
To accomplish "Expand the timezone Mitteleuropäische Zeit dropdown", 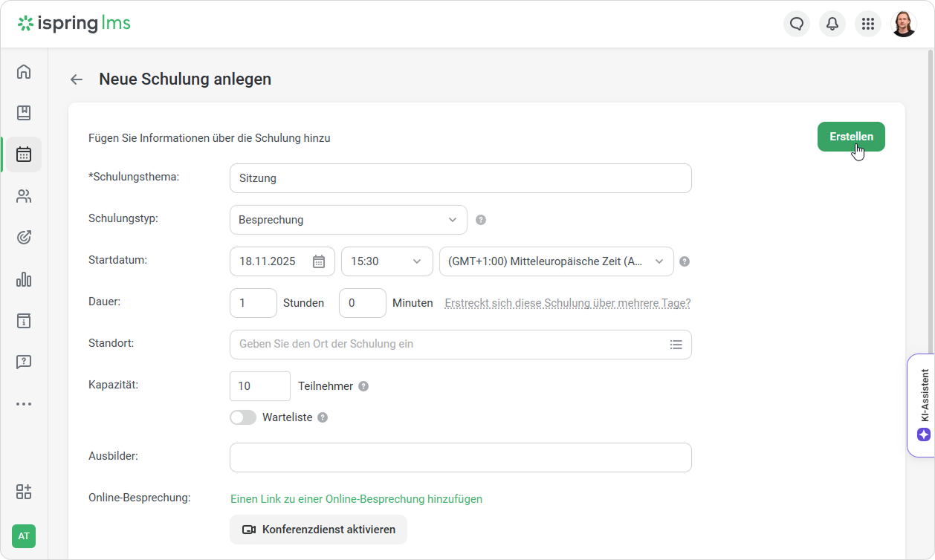I will [556, 261].
